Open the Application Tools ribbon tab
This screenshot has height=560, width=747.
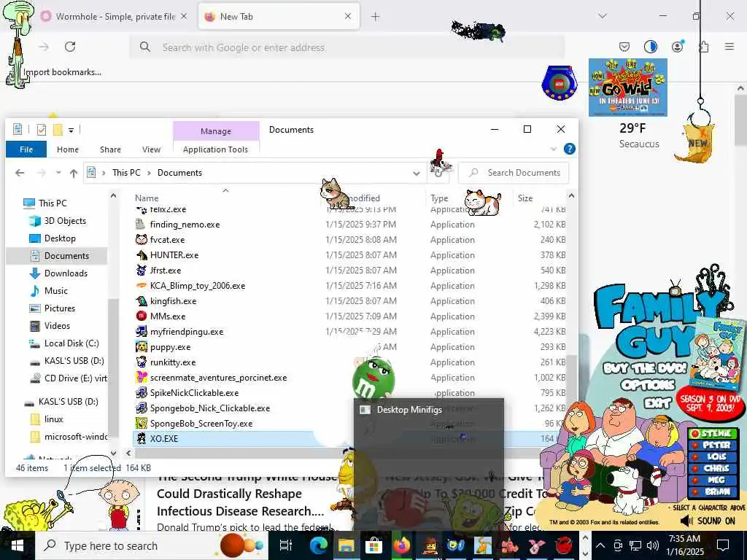[215, 149]
